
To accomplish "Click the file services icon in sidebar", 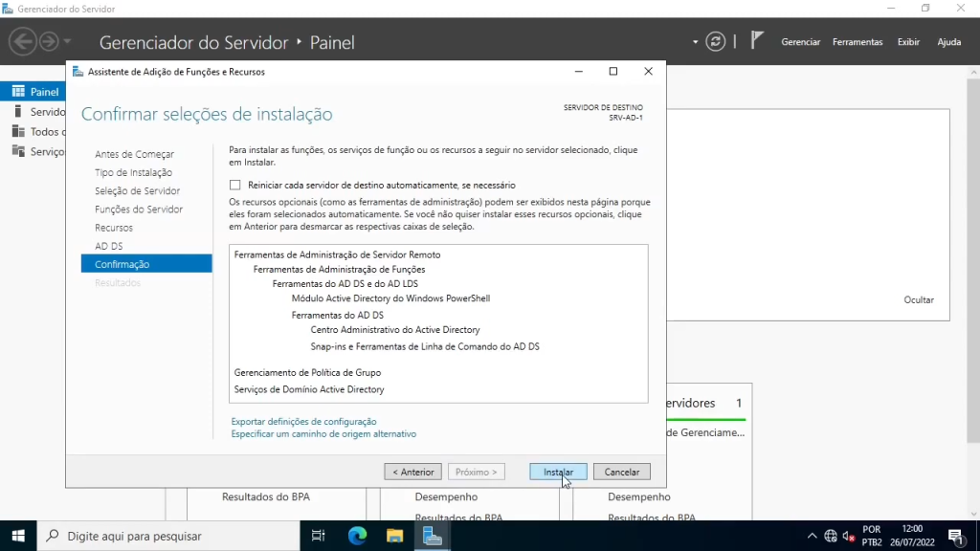I will (18, 152).
